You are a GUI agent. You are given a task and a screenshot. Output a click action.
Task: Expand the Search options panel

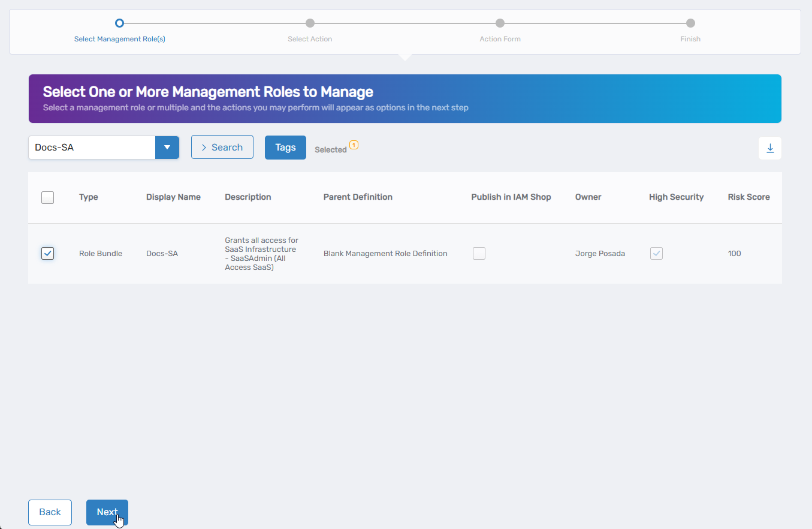[222, 147]
